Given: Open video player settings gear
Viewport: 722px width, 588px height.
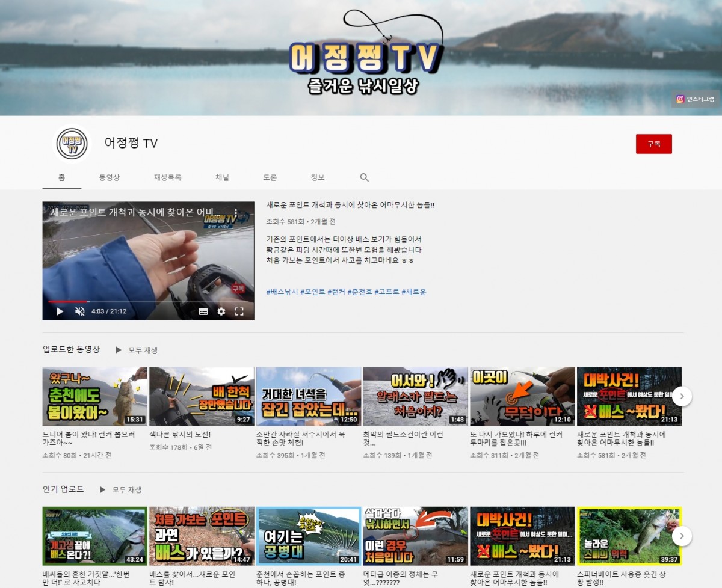Looking at the screenshot, I should point(221,311).
